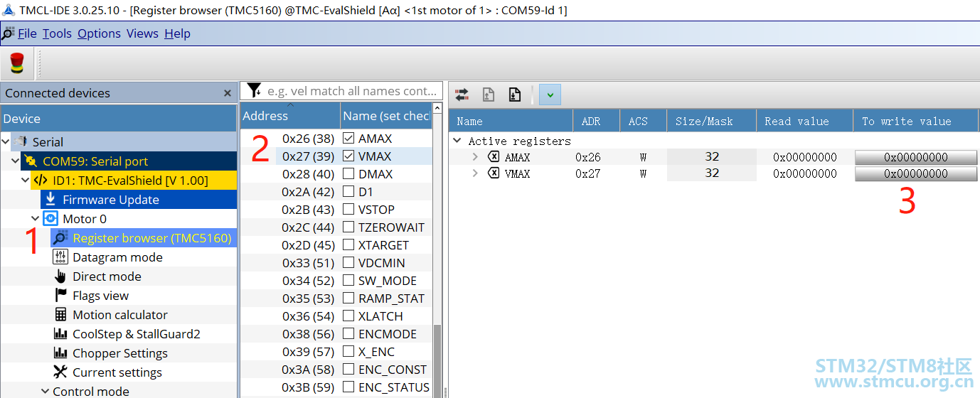Collapse the COM59 Serial port node
980x398 pixels.
click(x=16, y=161)
